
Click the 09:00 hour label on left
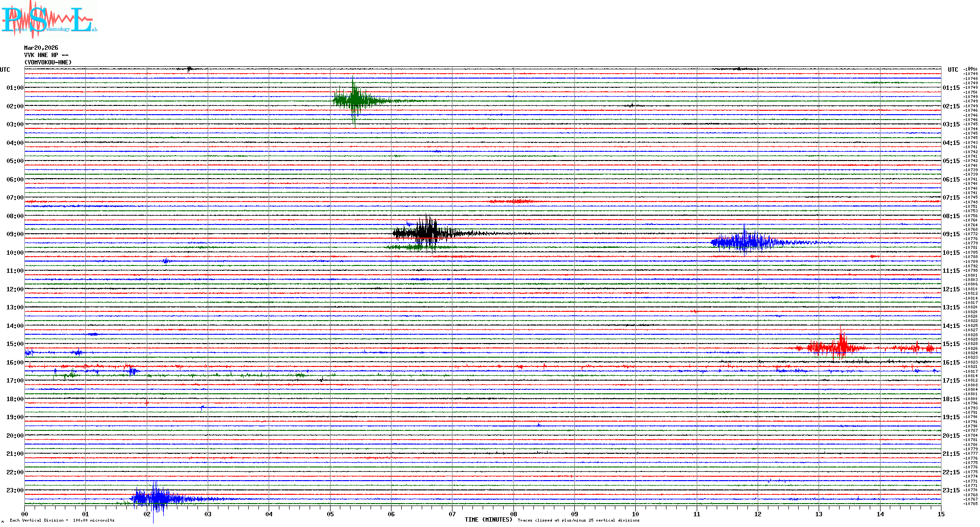click(x=15, y=234)
